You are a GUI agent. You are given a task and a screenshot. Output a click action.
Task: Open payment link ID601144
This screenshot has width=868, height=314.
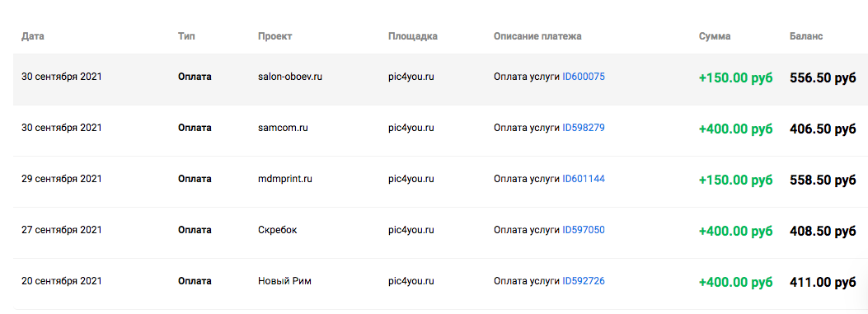[x=584, y=179]
